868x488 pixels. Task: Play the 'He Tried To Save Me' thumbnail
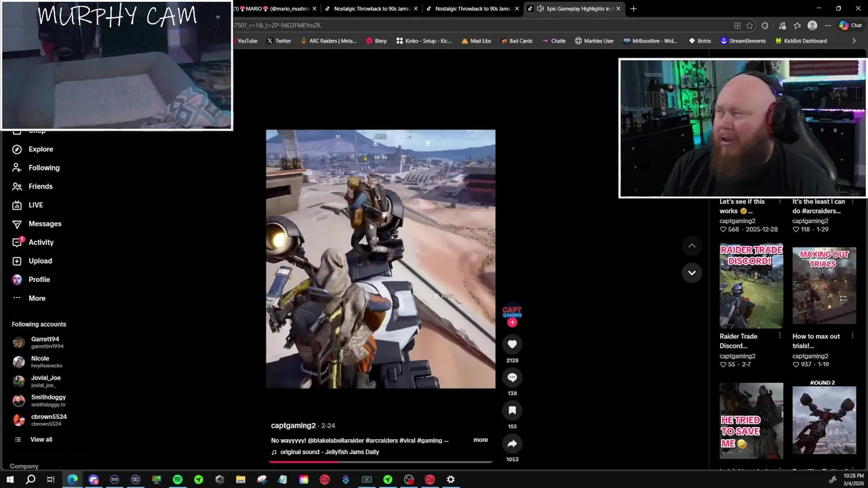click(x=751, y=421)
